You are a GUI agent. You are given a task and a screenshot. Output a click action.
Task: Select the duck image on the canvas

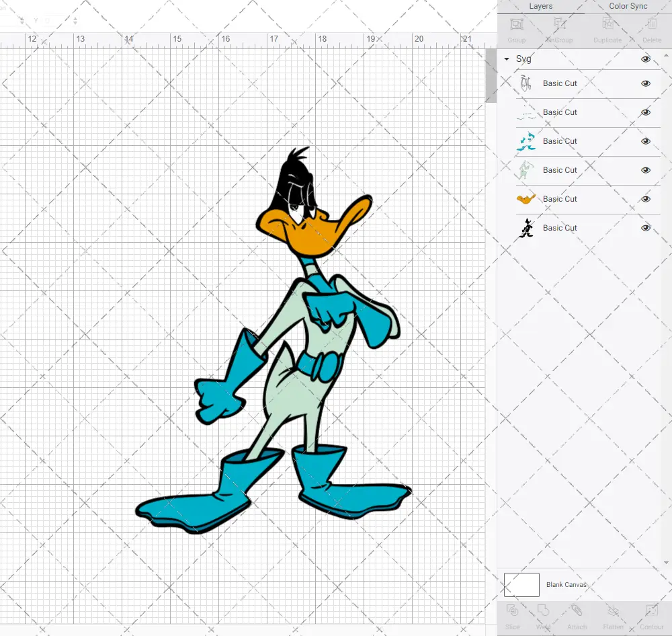274,341
